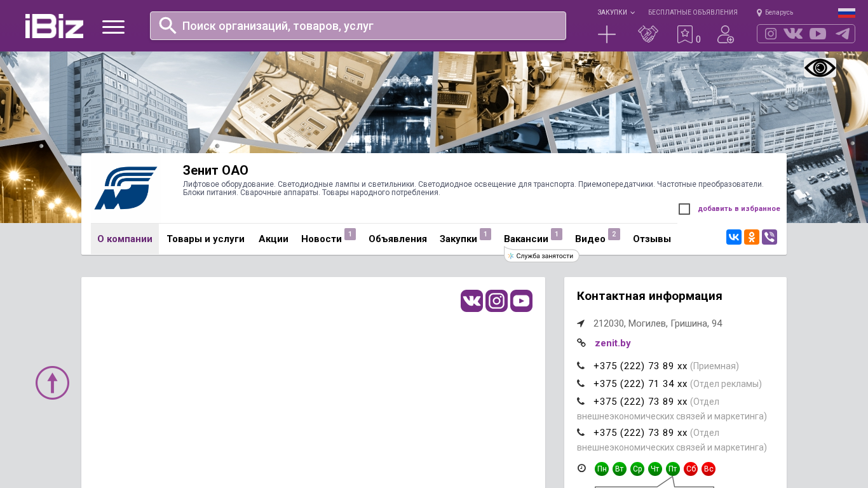Viewport: 868px width, 488px height.
Task: Switch to 'О компании' tab
Action: [125, 239]
